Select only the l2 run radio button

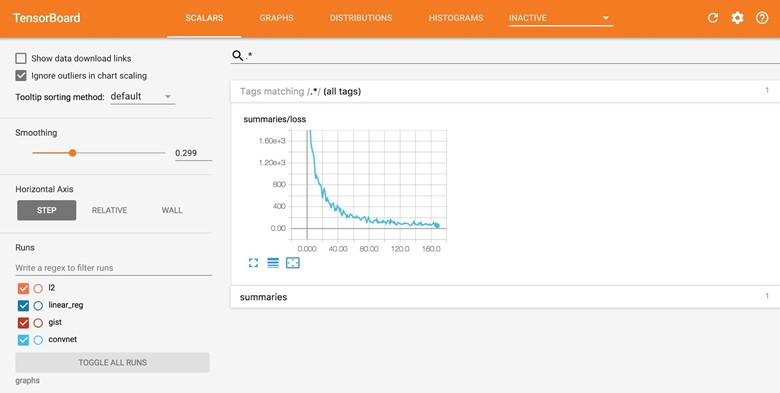[x=38, y=288]
